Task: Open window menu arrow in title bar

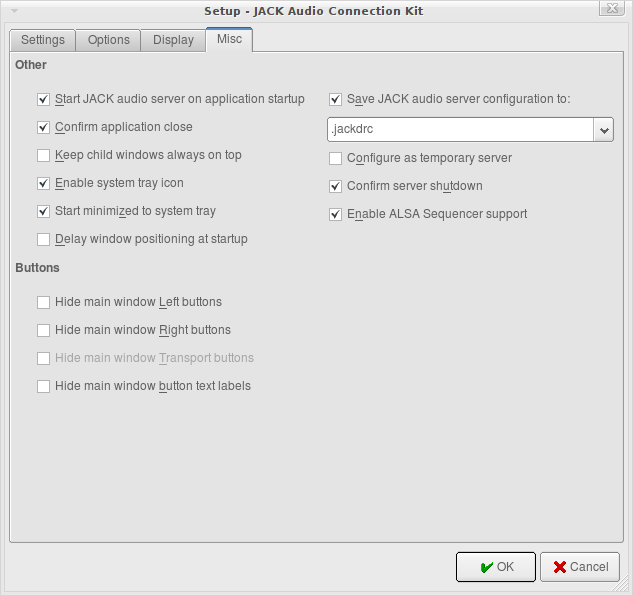Action: click(x=15, y=11)
